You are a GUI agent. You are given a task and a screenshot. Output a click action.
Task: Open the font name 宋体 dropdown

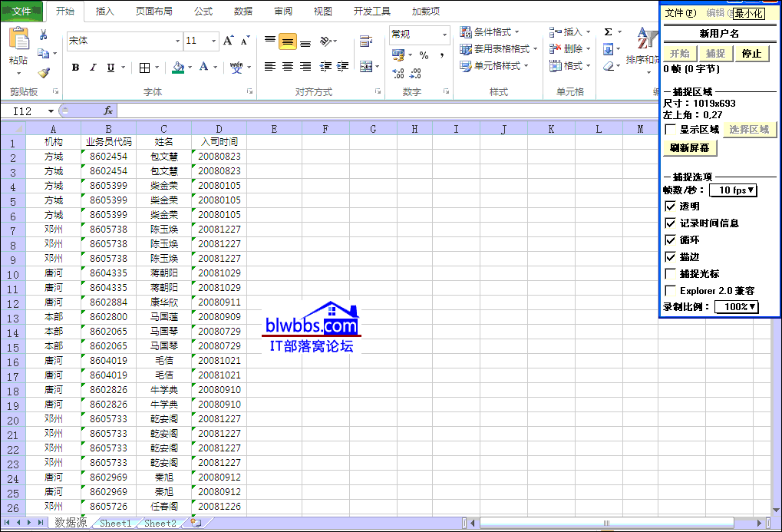[177, 41]
